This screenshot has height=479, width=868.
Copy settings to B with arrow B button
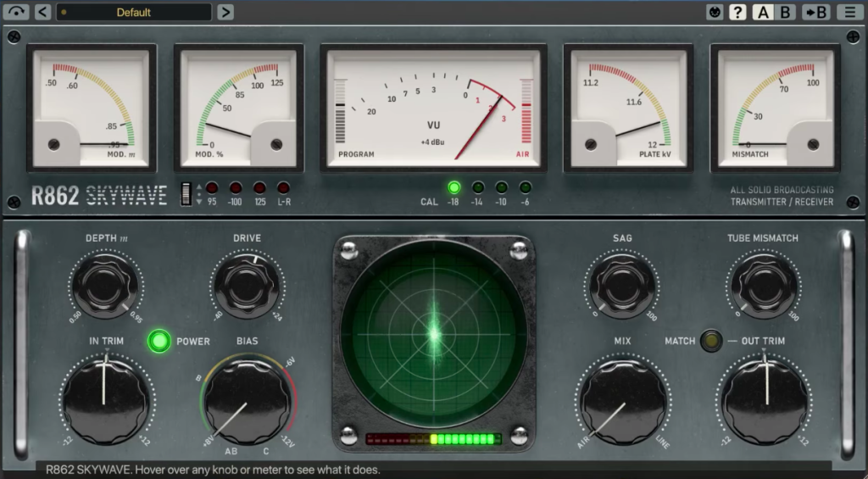tap(816, 12)
